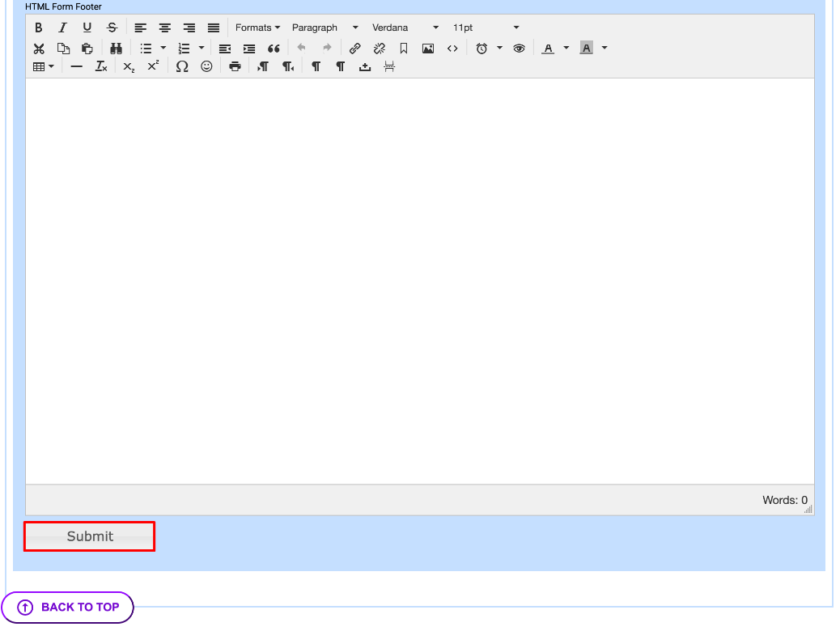840x631 pixels.
Task: Click the print icon
Action: [x=235, y=67]
